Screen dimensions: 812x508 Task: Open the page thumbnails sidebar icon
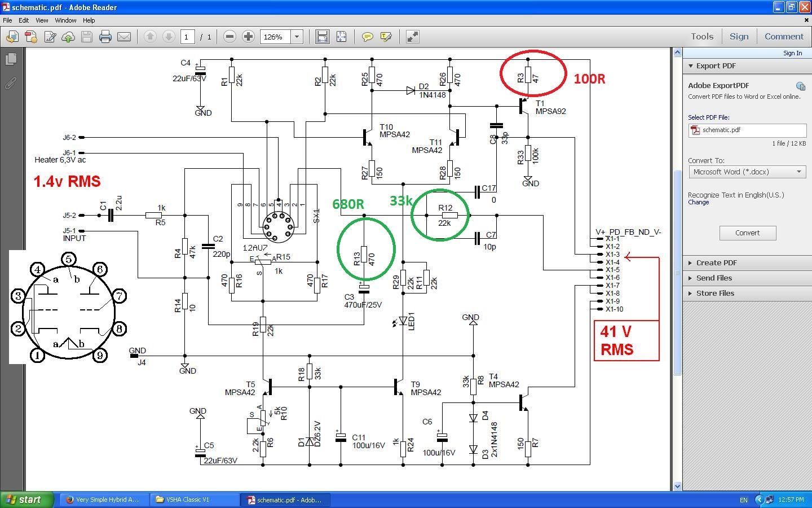[x=10, y=59]
